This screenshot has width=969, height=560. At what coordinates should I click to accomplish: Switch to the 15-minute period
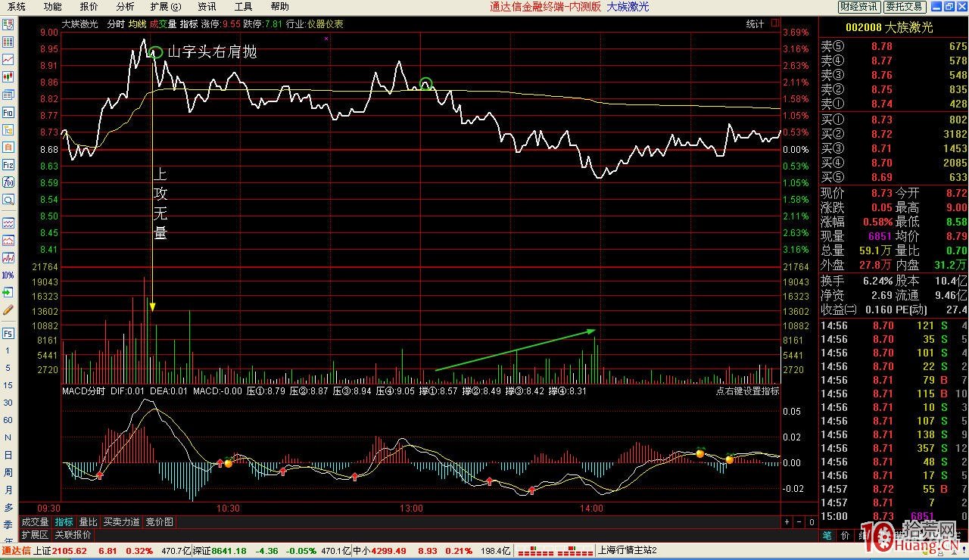tap(8, 386)
